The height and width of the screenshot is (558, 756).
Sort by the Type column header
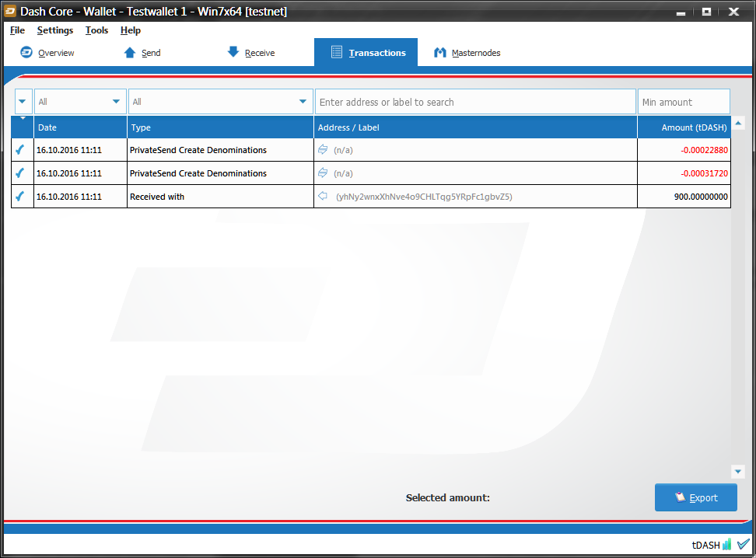221,127
